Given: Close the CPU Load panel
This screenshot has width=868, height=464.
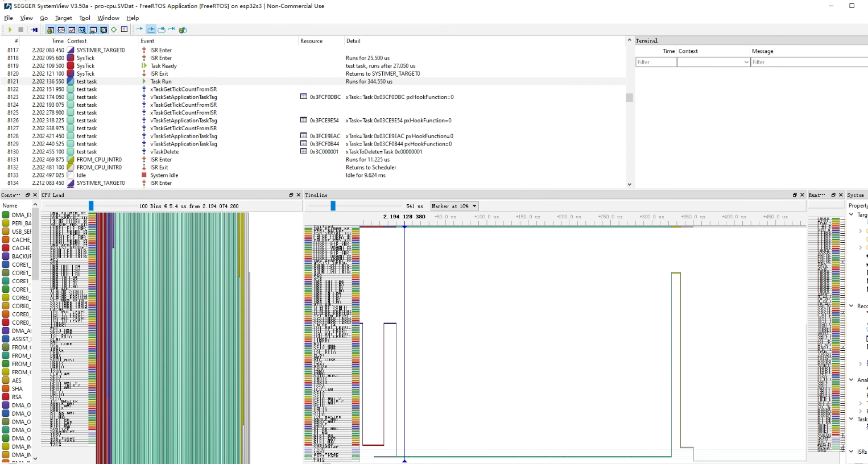Looking at the screenshot, I should click(299, 195).
